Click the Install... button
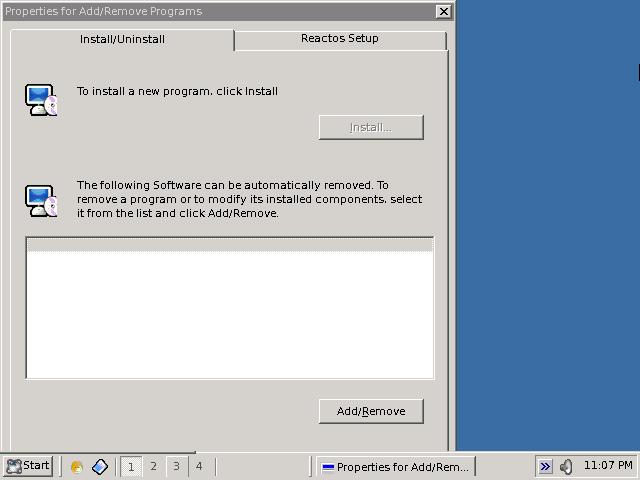 tap(371, 127)
